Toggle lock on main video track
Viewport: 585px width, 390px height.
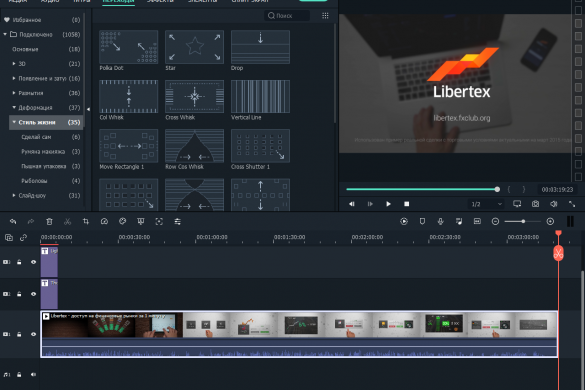[19, 334]
